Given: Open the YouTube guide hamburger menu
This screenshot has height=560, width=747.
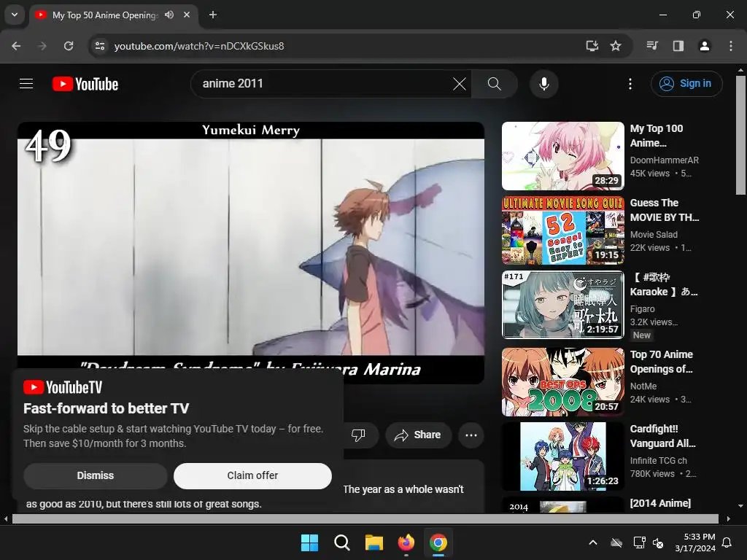Looking at the screenshot, I should coord(26,84).
